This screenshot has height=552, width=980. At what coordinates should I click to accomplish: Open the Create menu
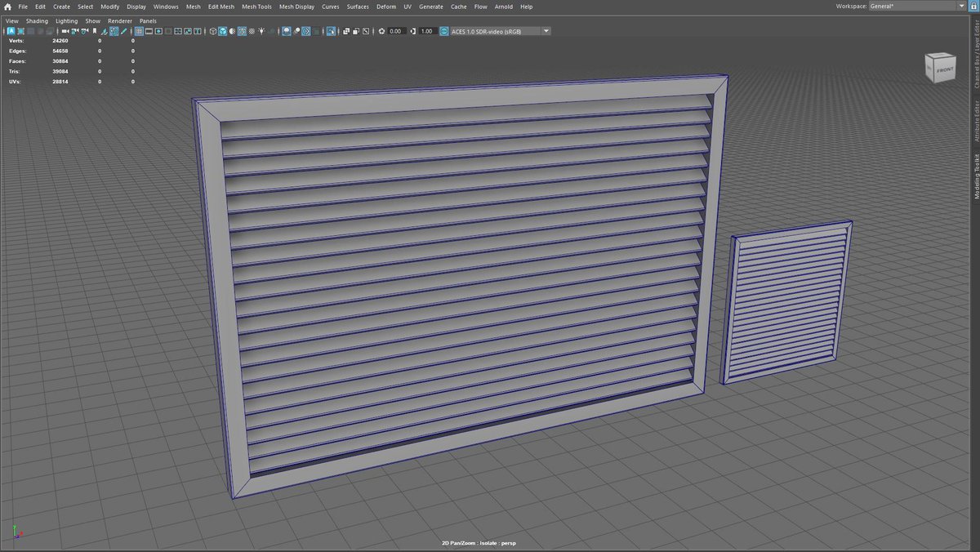[62, 7]
